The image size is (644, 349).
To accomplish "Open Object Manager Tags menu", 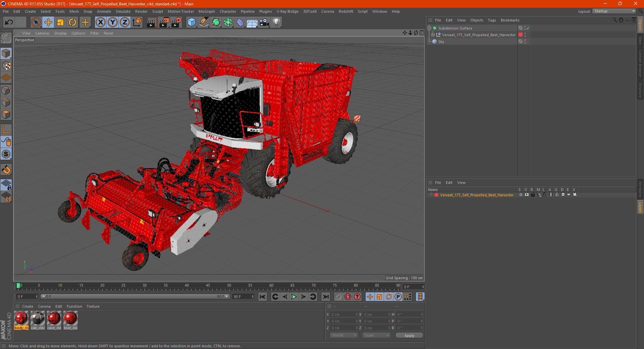I will (x=492, y=20).
